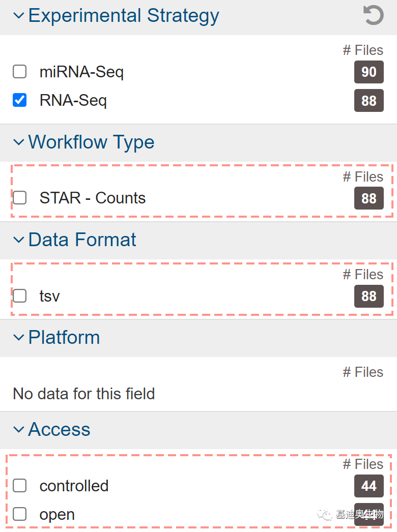Reset the Experimental Strategy filter
397x532 pixels.
tap(373, 15)
